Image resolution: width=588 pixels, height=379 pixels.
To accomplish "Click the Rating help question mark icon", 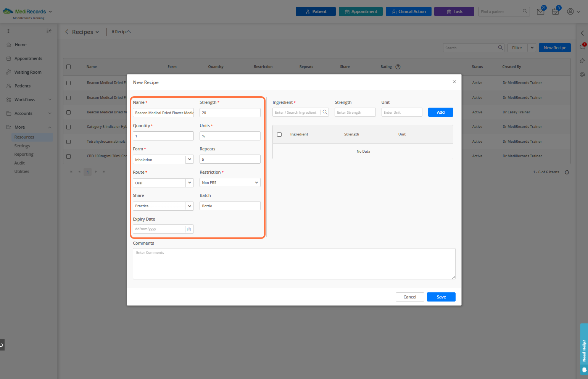I will coord(398,67).
